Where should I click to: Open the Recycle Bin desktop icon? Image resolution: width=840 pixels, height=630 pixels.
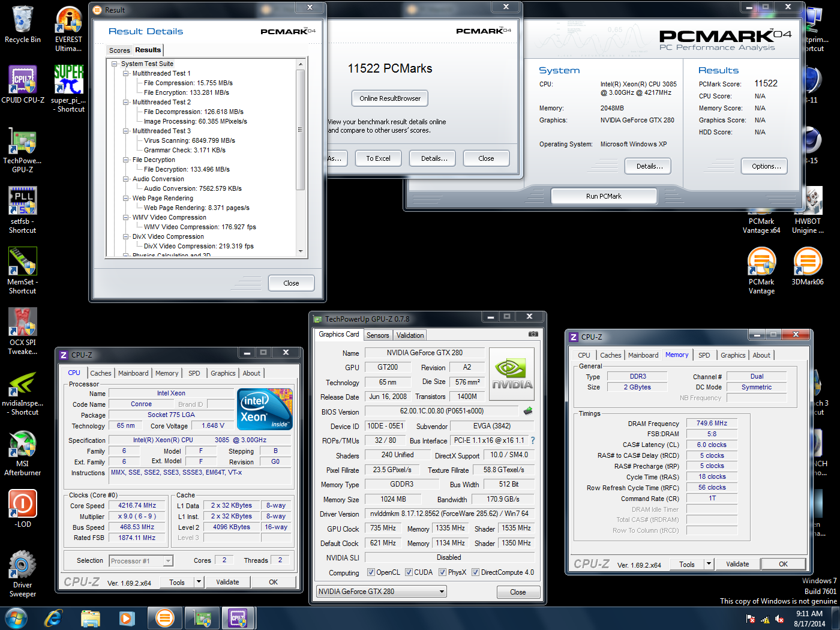click(23, 24)
